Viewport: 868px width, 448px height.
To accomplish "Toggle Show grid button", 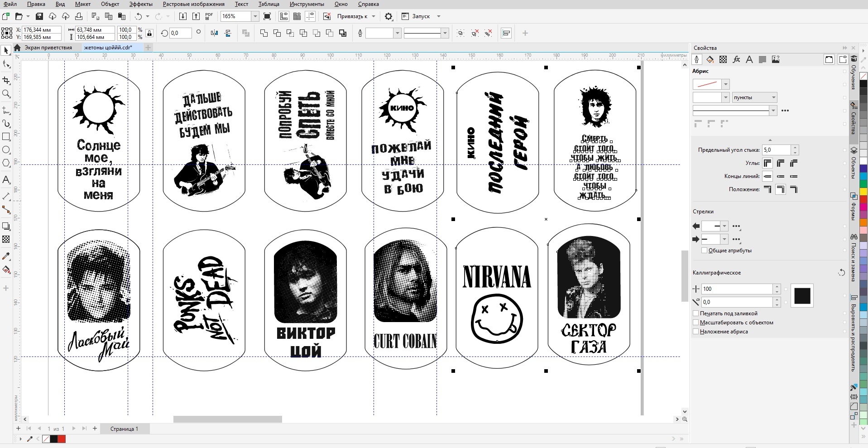I will [297, 16].
